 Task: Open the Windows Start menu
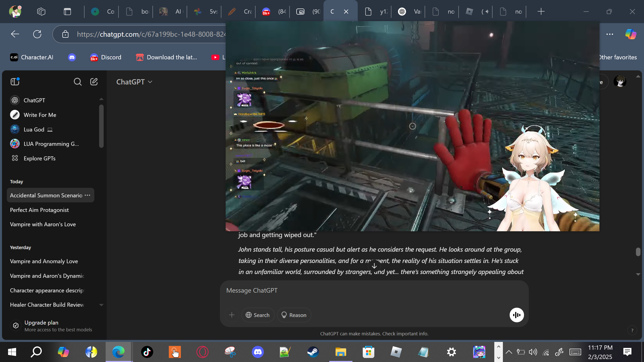(12, 352)
